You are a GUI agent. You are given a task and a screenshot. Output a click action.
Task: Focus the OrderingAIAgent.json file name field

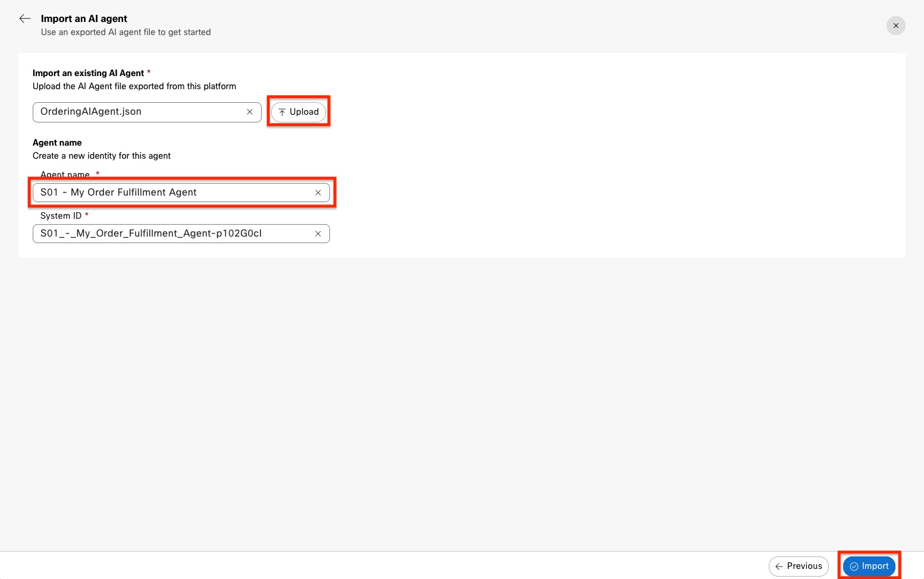tap(140, 112)
